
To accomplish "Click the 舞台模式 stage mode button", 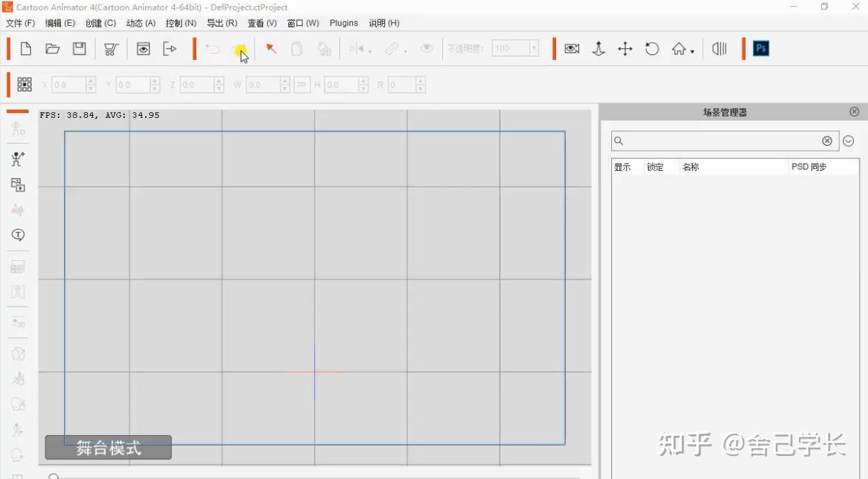I will click(108, 448).
